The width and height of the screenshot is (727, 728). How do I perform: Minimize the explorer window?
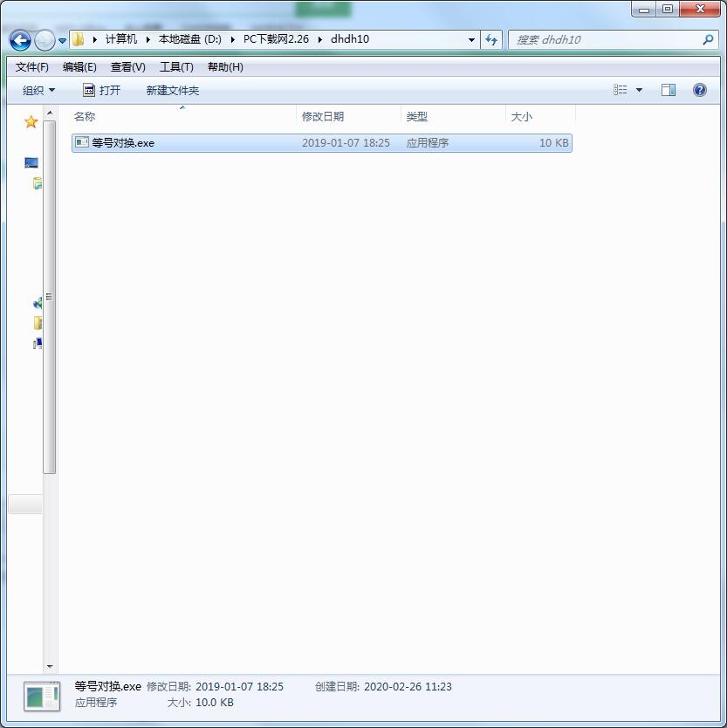pos(644,10)
